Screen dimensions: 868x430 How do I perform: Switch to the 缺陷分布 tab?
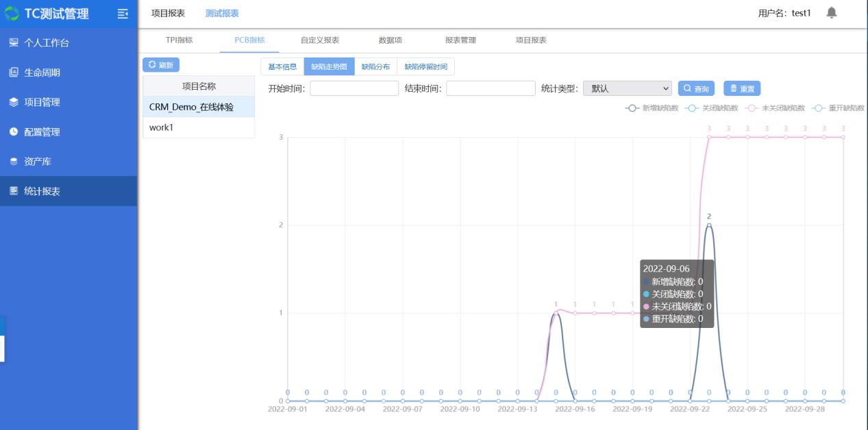click(375, 66)
